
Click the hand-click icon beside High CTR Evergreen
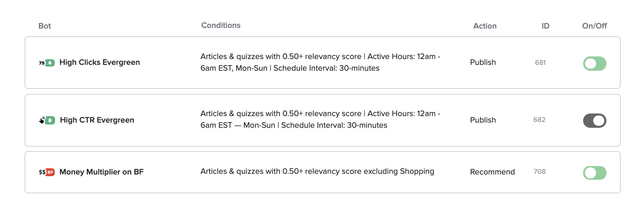(x=42, y=120)
